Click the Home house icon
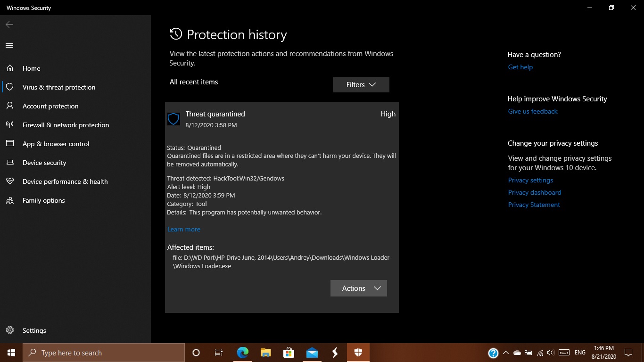Screen dimensions: 644x362 [10, 68]
